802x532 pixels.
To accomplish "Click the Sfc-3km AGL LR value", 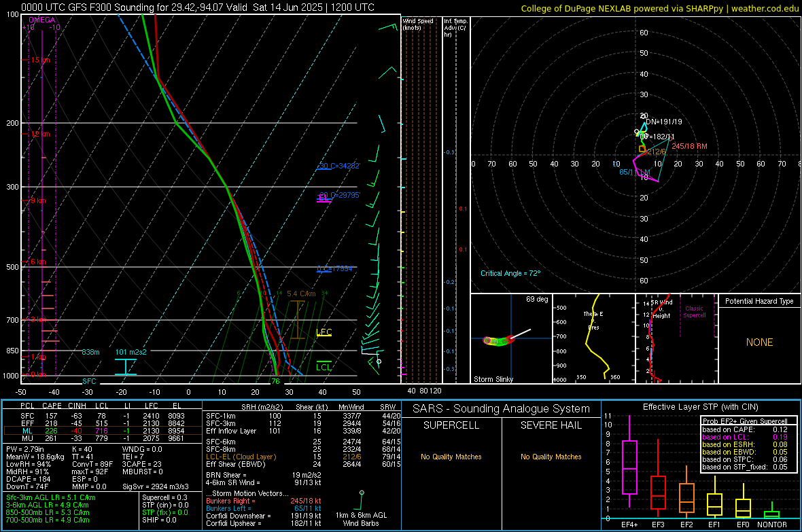I will coord(51,497).
